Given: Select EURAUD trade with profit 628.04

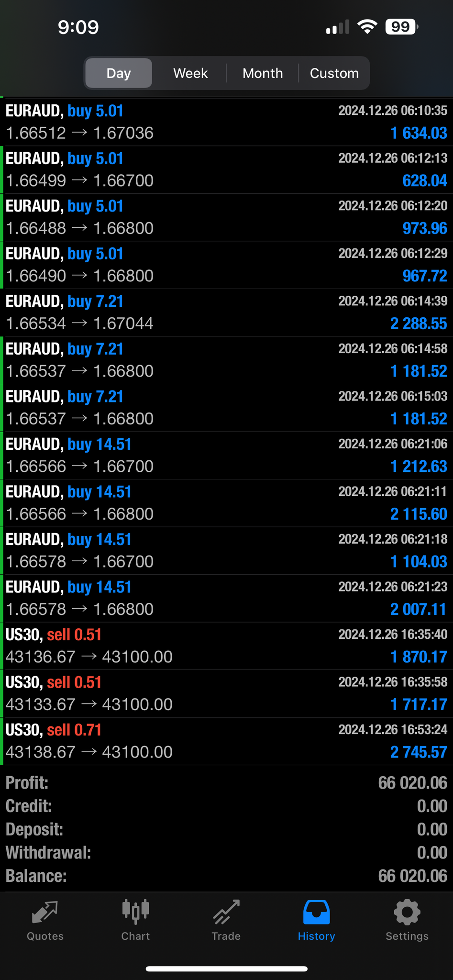Looking at the screenshot, I should tap(226, 169).
